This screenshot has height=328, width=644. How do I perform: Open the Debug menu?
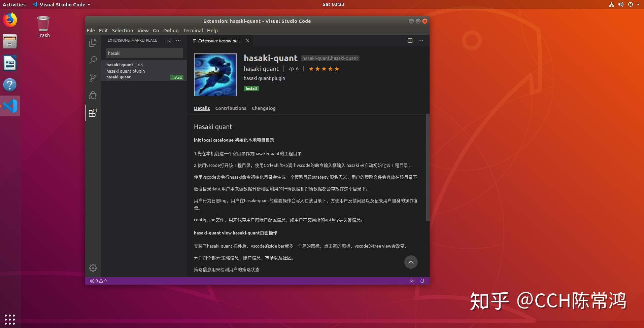[x=171, y=30]
